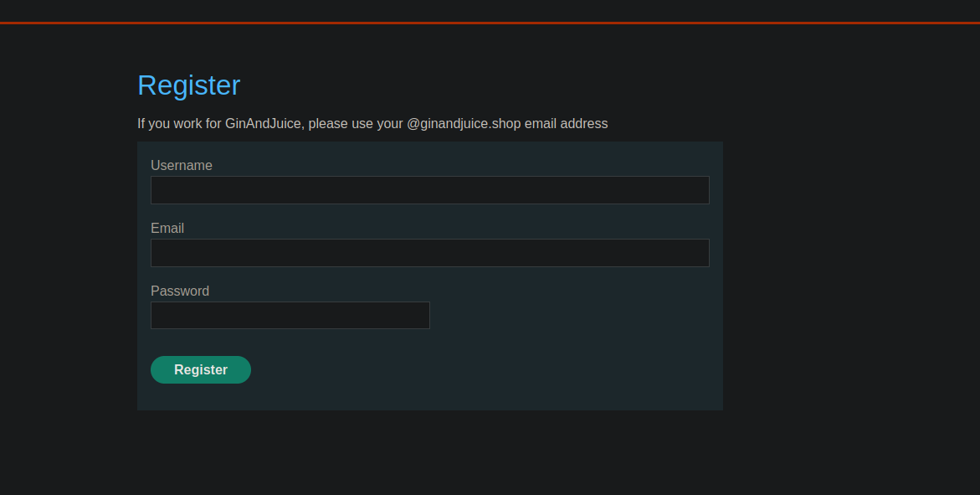Screen dimensions: 980x495
Task: Click empty form area right of Password field
Action: (569, 315)
